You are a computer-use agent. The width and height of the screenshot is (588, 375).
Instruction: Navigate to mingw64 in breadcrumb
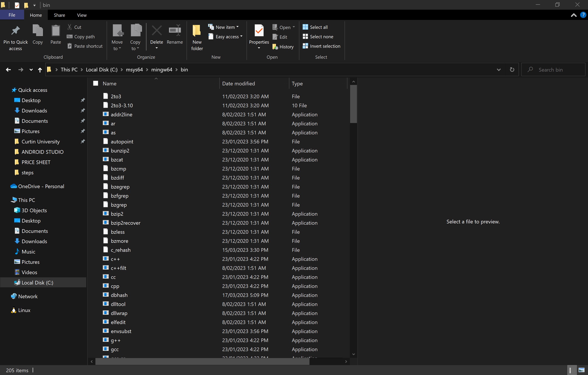point(162,70)
